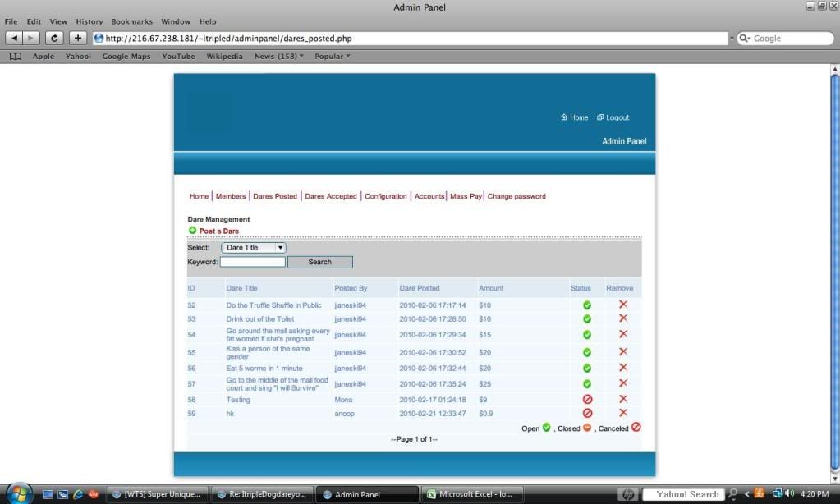Expand the News (158) bookmark dropdown
Viewport: 840px width, 504px height.
[x=278, y=57]
